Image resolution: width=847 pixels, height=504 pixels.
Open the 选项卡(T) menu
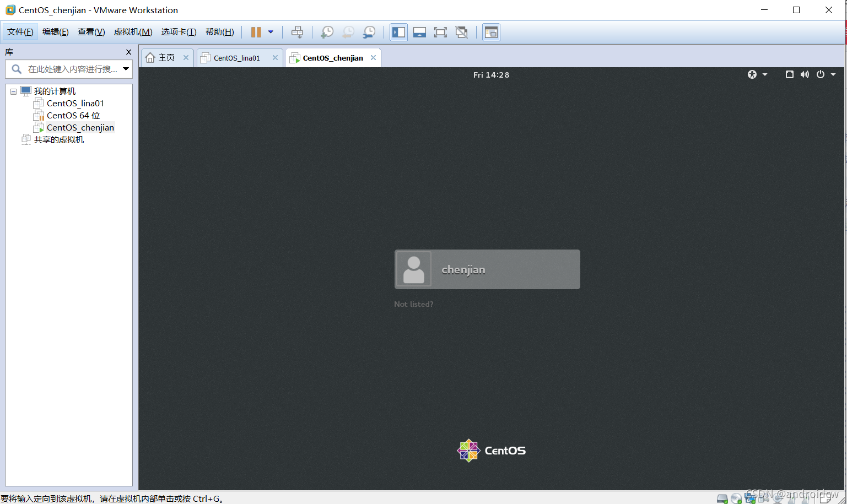click(179, 32)
